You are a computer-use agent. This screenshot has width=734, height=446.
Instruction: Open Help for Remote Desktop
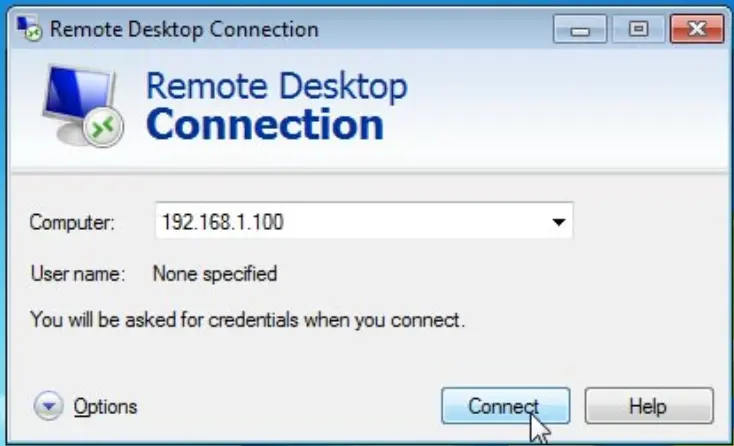[647, 406]
